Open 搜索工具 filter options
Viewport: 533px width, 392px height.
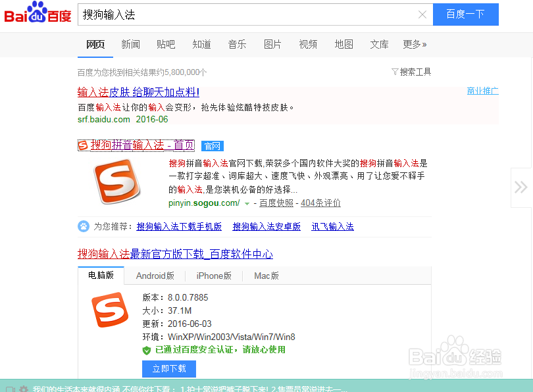(411, 72)
